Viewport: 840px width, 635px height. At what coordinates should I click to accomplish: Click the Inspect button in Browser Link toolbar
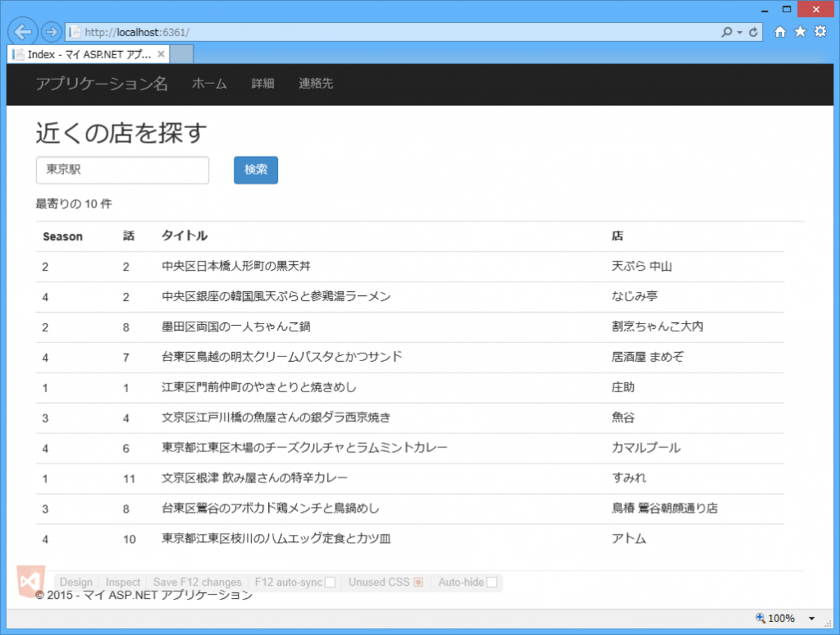[123, 582]
